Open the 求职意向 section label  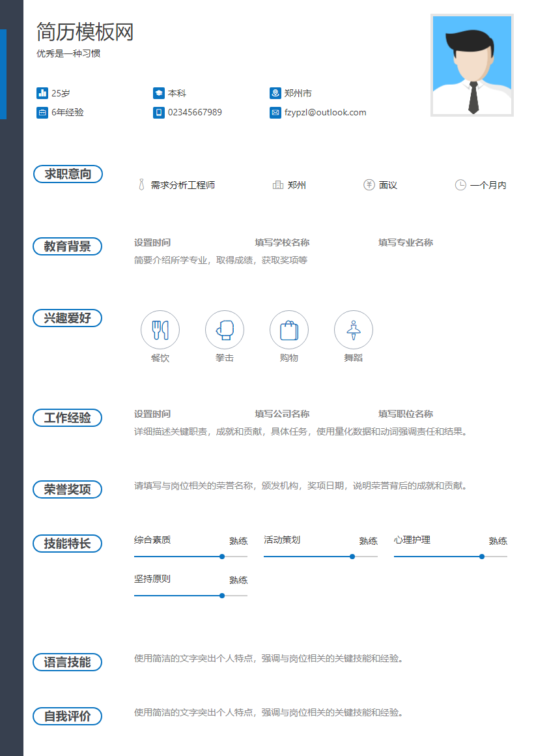(68, 174)
